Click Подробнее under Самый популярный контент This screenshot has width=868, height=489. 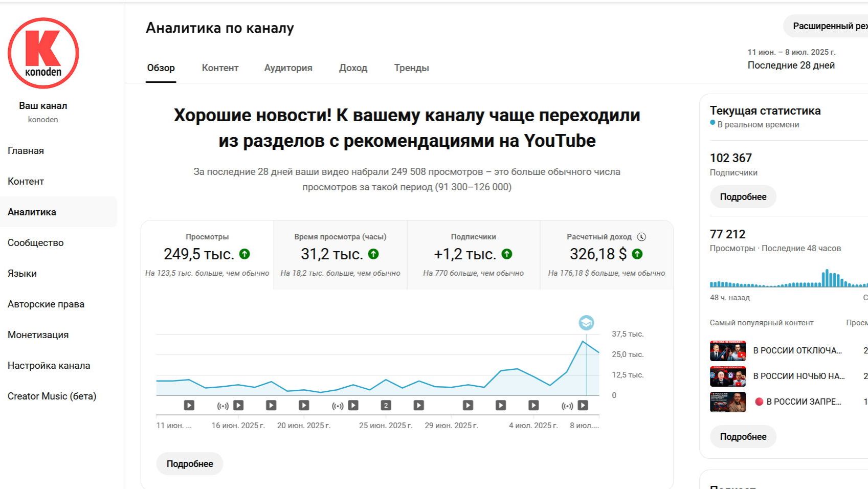[x=743, y=436]
